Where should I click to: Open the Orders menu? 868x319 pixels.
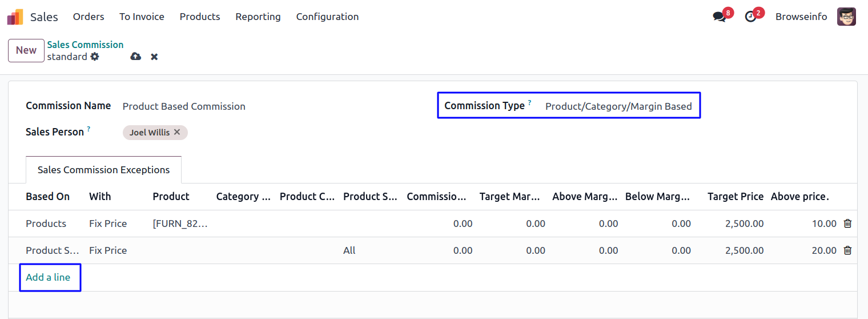pyautogui.click(x=89, y=17)
